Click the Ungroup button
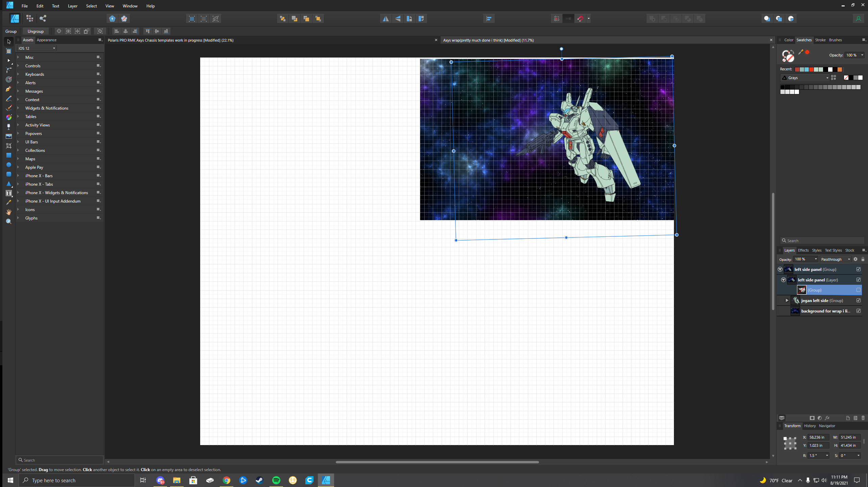This screenshot has height=487, width=868. (x=36, y=31)
